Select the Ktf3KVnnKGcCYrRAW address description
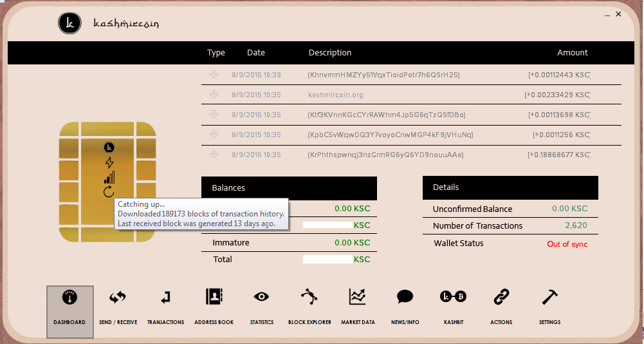Screen dimensions: 644x344 point(387,115)
